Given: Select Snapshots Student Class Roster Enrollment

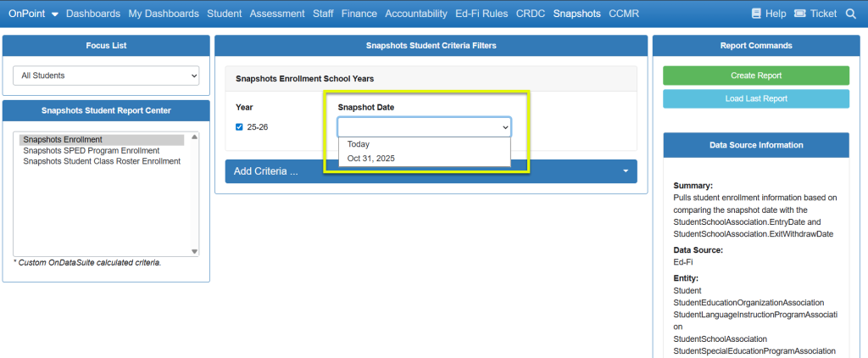Looking at the screenshot, I should [101, 161].
